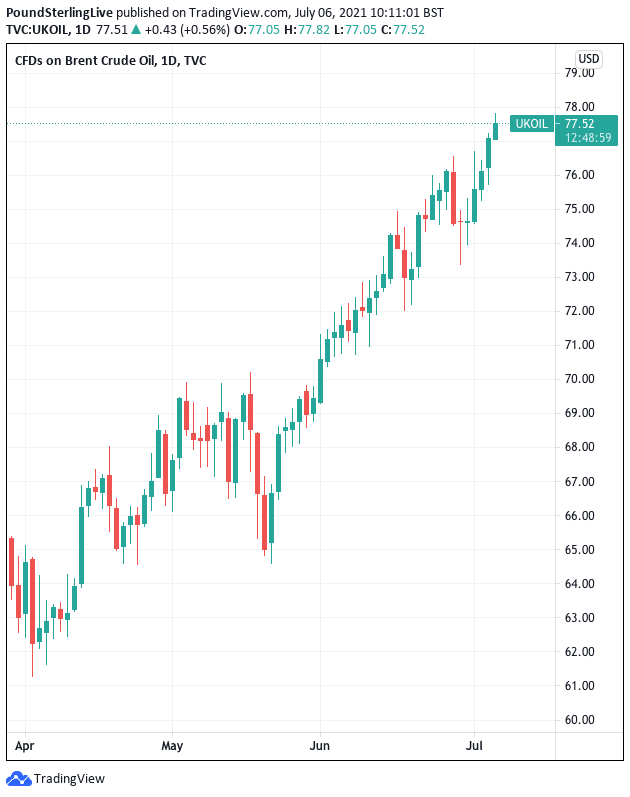Click the TradingView text at bottom left
This screenshot has height=797, width=630.
point(70,778)
